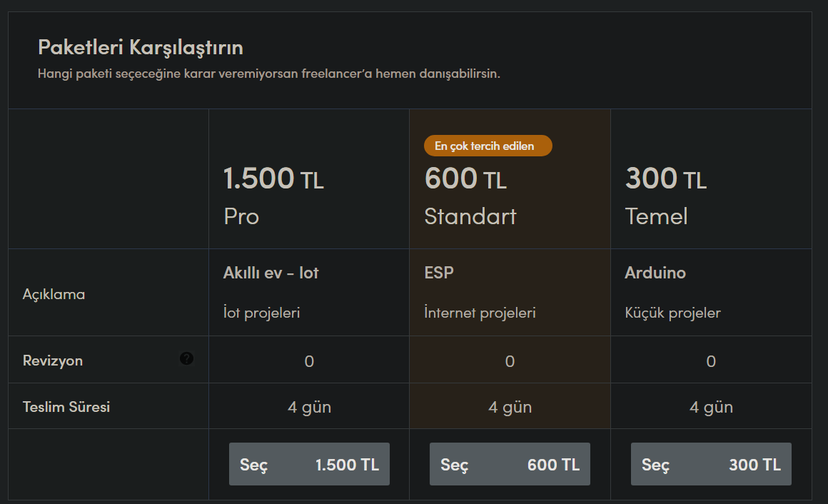Image resolution: width=828 pixels, height=504 pixels.
Task: Click the Arduino description title
Action: click(655, 273)
